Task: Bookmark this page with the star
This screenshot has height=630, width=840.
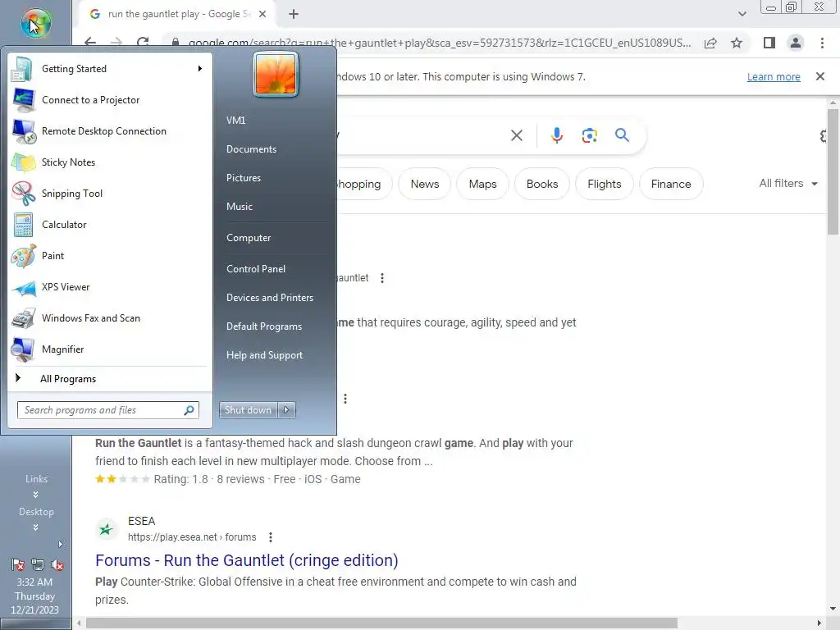Action: [x=737, y=43]
